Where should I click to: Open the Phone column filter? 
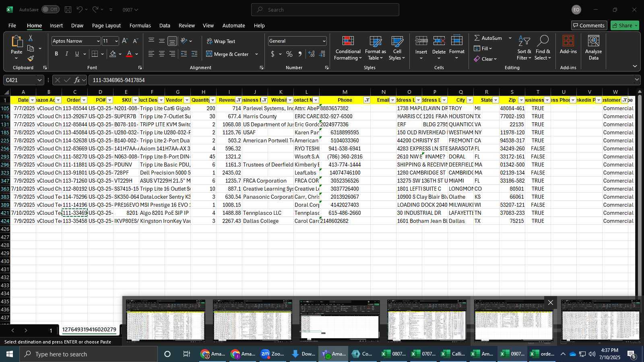tap(367, 100)
